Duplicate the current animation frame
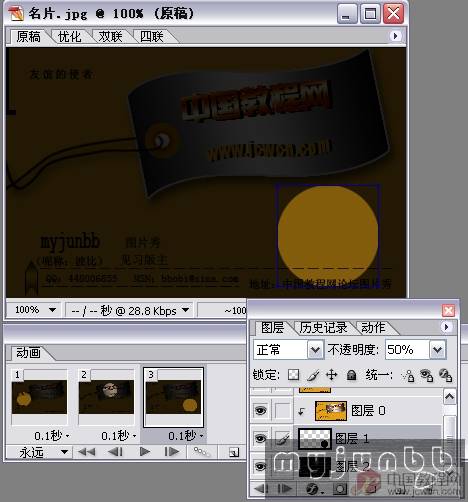The width and height of the screenshot is (468, 502). (x=234, y=452)
